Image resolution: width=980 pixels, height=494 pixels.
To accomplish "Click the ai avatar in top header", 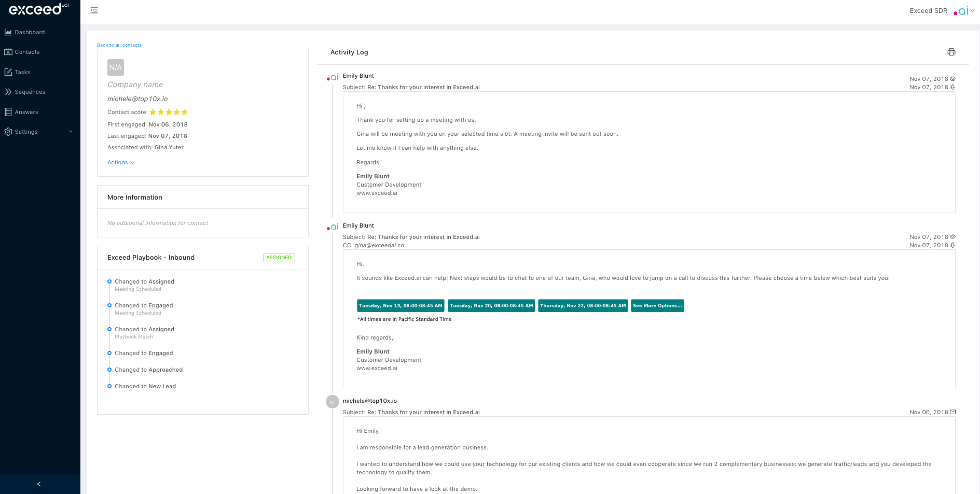I will tap(961, 11).
